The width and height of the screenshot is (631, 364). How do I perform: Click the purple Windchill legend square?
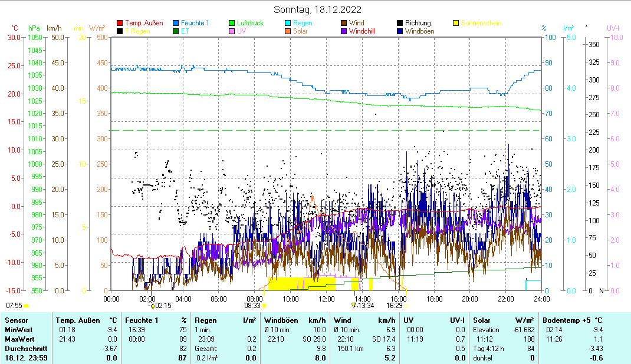tap(344, 31)
